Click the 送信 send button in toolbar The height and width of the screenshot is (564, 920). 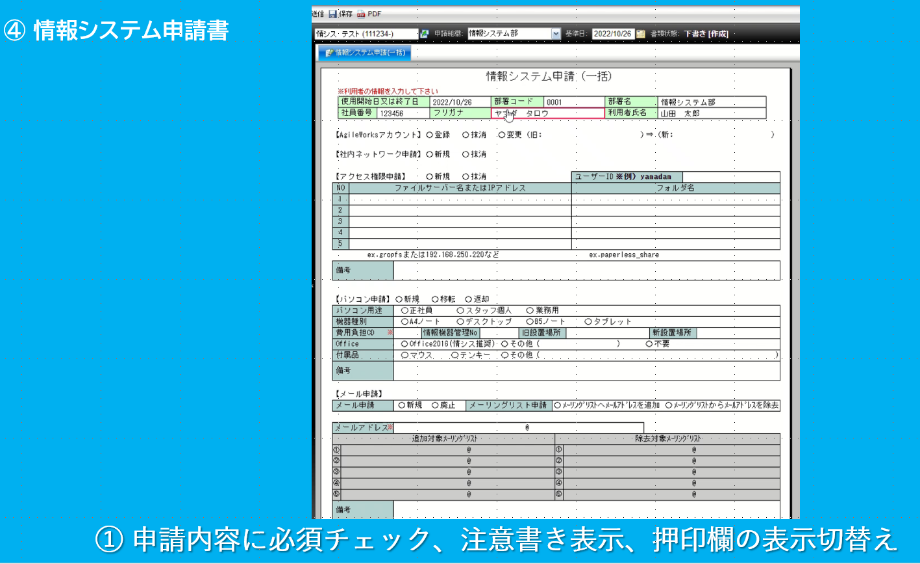pyautogui.click(x=318, y=13)
